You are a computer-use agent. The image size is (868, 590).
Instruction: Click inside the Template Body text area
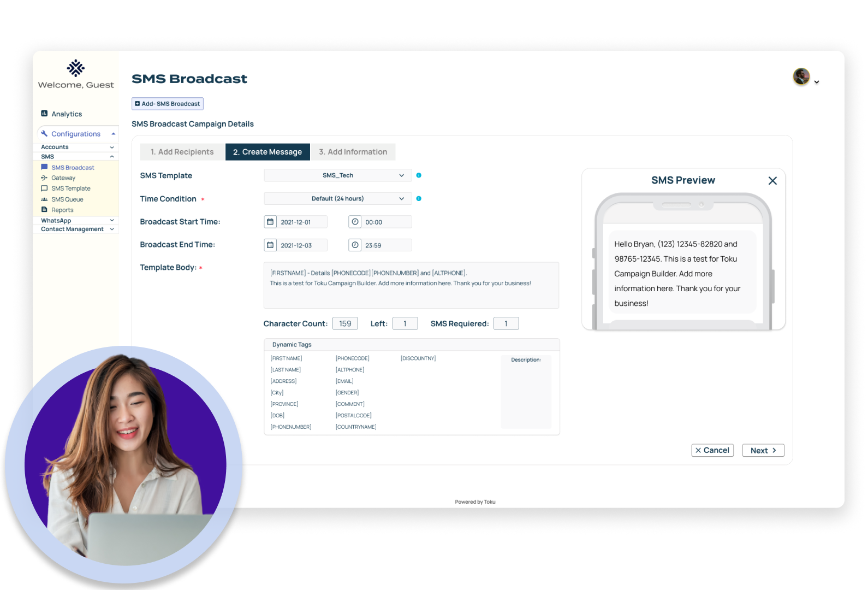pos(411,292)
